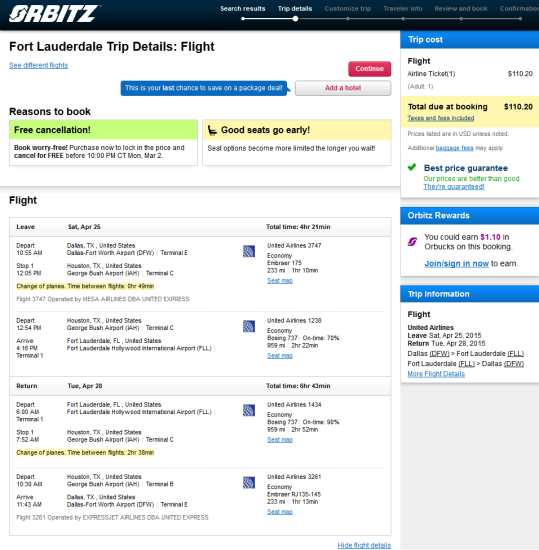This screenshot has height=550, width=539.
Task: Go to Search results step
Action: pyautogui.click(x=243, y=9)
